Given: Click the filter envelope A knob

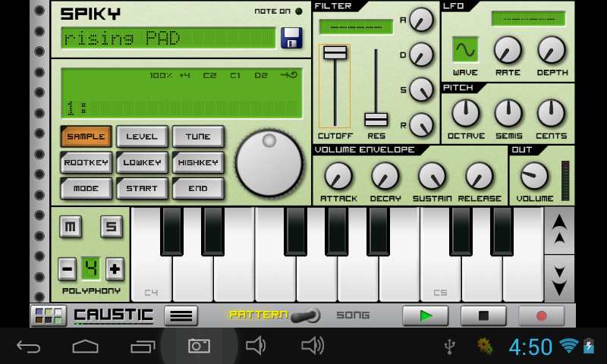Looking at the screenshot, I should click(421, 20).
